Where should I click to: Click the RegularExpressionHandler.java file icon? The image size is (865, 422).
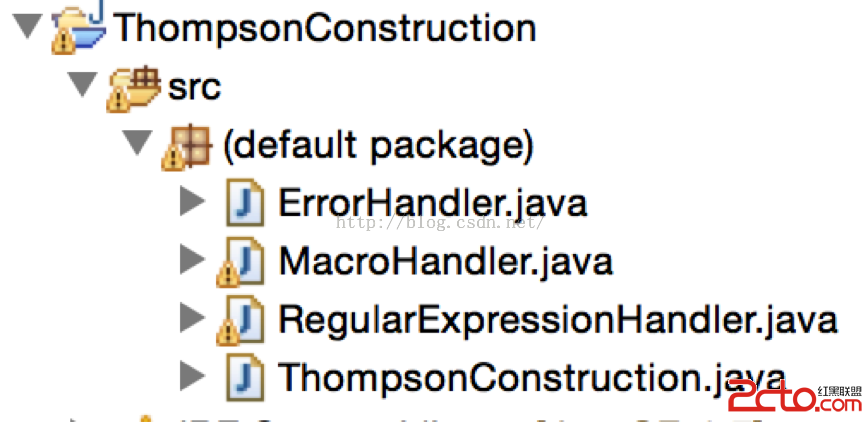(241, 319)
